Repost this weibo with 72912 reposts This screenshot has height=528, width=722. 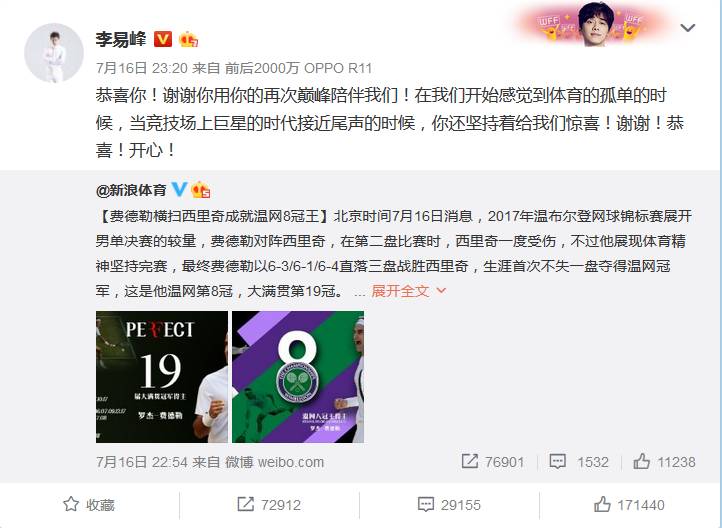point(269,505)
